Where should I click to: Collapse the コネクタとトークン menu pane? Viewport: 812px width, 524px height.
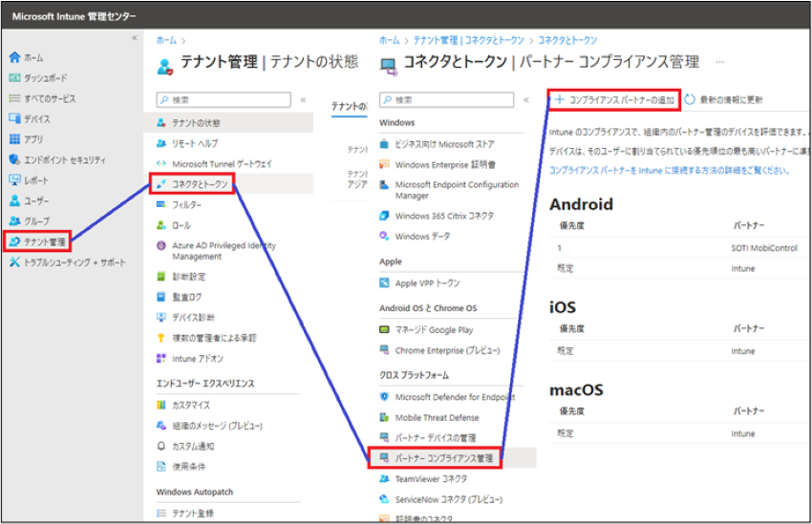(526, 100)
